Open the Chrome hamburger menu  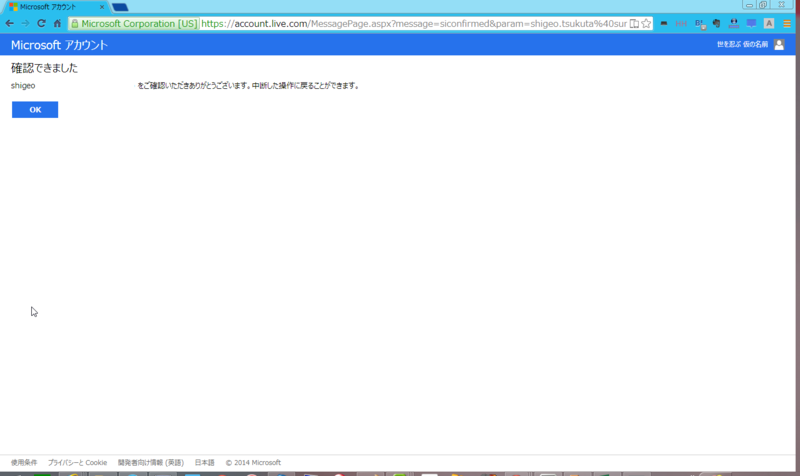[787, 23]
